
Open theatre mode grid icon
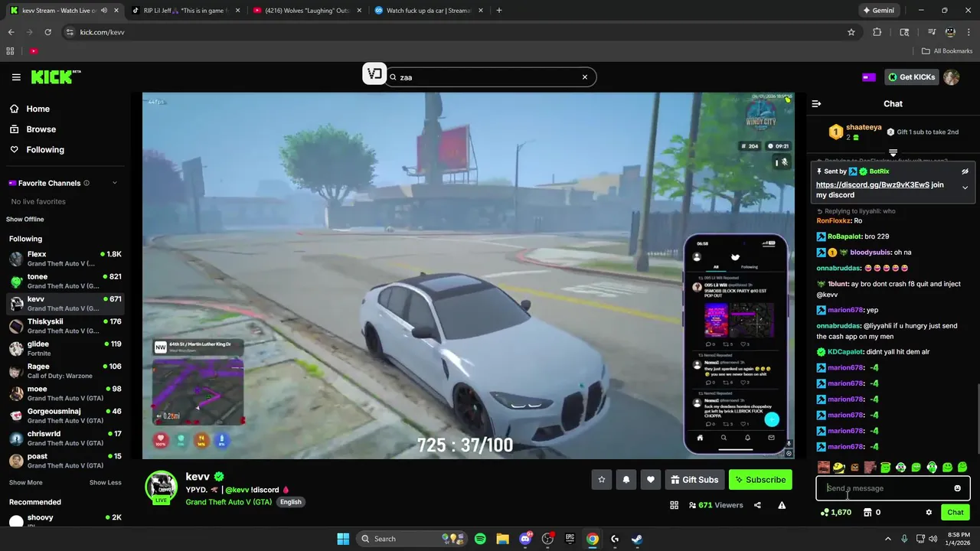click(x=674, y=505)
